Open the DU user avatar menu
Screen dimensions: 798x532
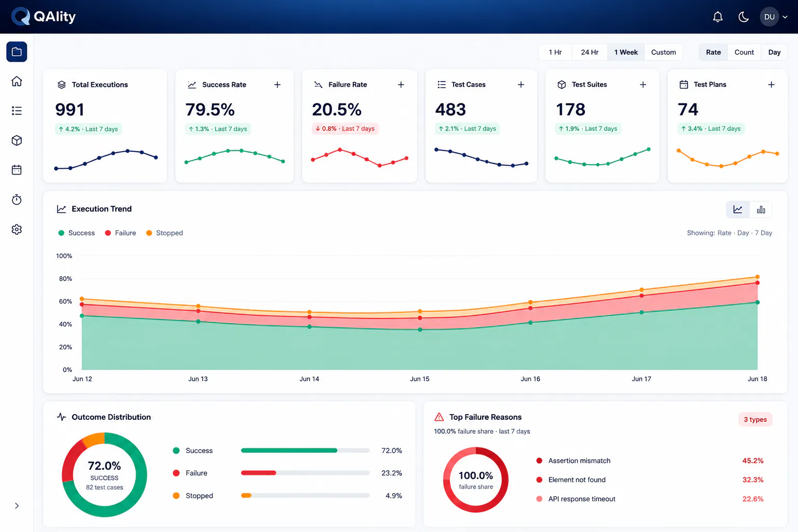[774, 17]
